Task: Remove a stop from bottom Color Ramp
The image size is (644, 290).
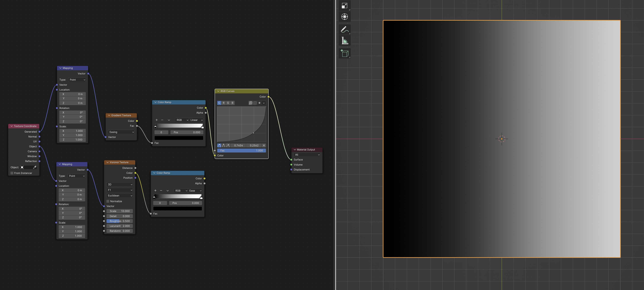Action: pyautogui.click(x=161, y=191)
